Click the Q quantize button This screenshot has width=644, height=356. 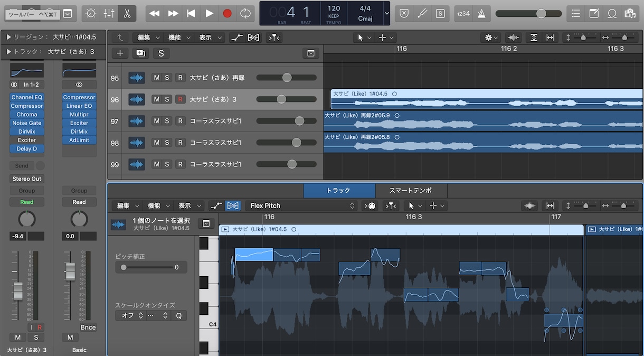point(178,315)
